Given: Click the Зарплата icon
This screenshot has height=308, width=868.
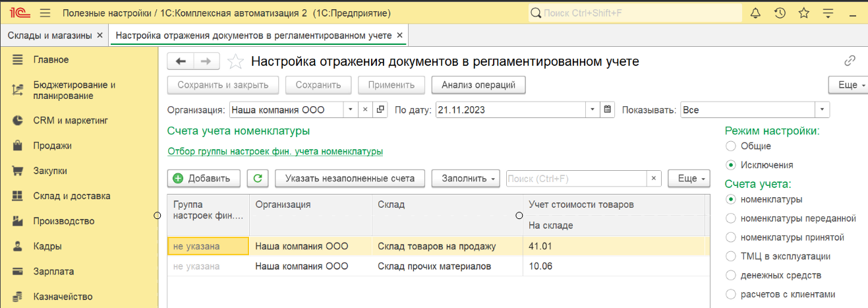Looking at the screenshot, I should [18, 271].
